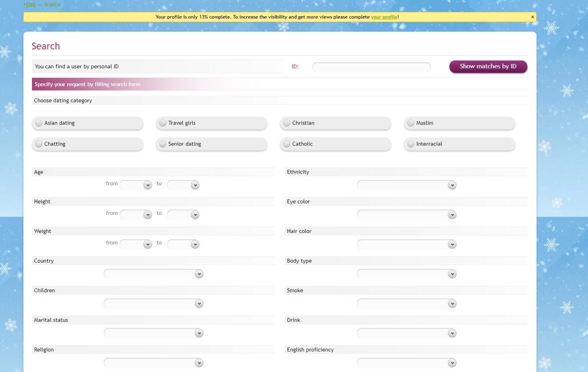Click the 'English proficiency' section label

pos(310,349)
